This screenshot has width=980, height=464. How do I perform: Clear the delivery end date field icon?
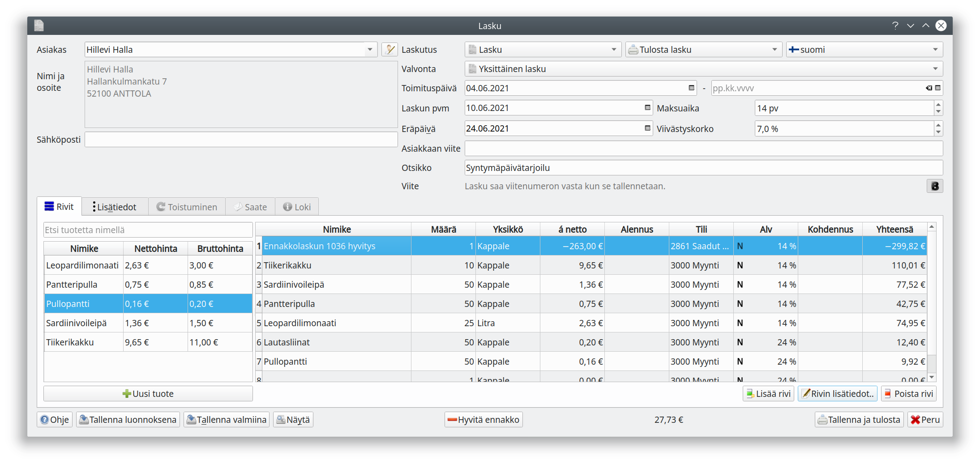click(x=929, y=88)
